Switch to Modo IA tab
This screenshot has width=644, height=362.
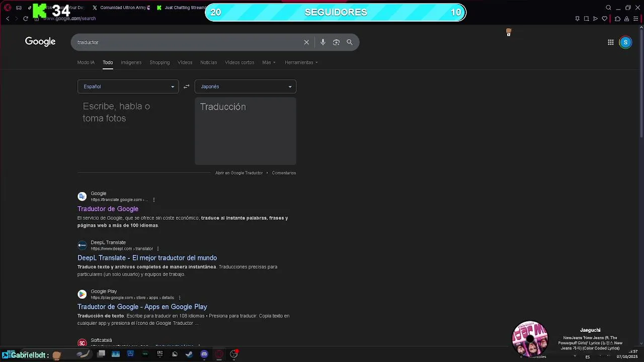click(86, 62)
